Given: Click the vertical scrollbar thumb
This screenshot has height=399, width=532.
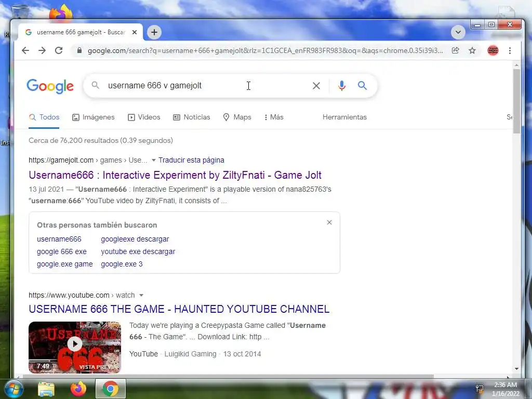Looking at the screenshot, I should pos(516,101).
